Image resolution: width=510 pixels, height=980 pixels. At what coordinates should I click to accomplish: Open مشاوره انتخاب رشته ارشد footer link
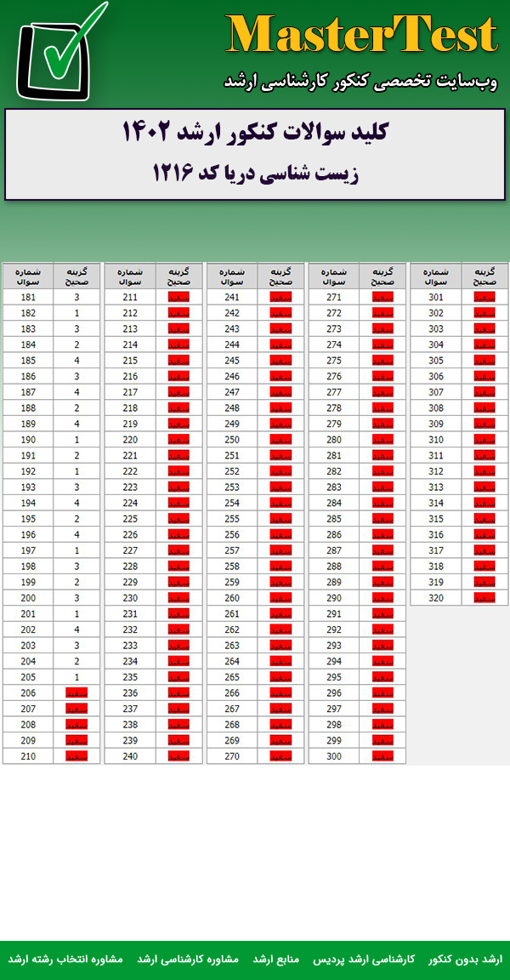coord(66,959)
